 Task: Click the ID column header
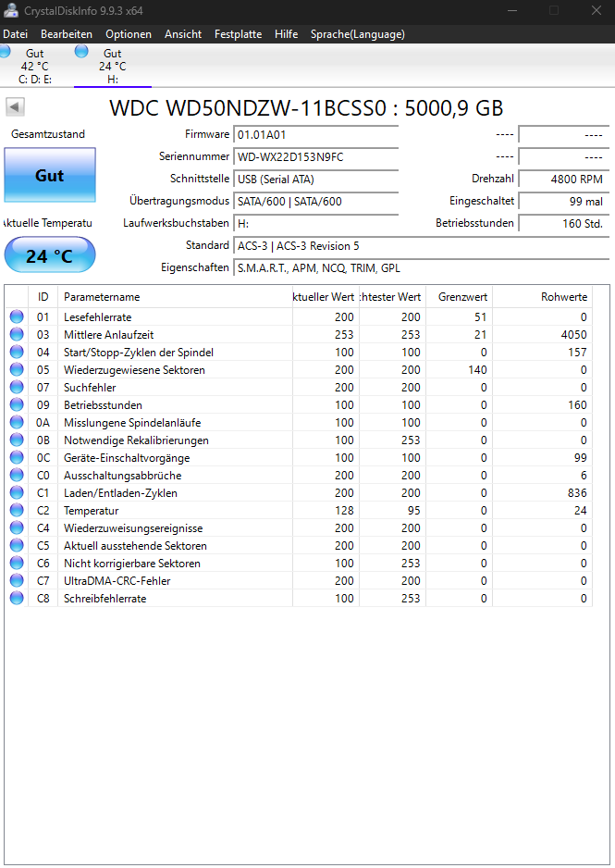(43, 297)
